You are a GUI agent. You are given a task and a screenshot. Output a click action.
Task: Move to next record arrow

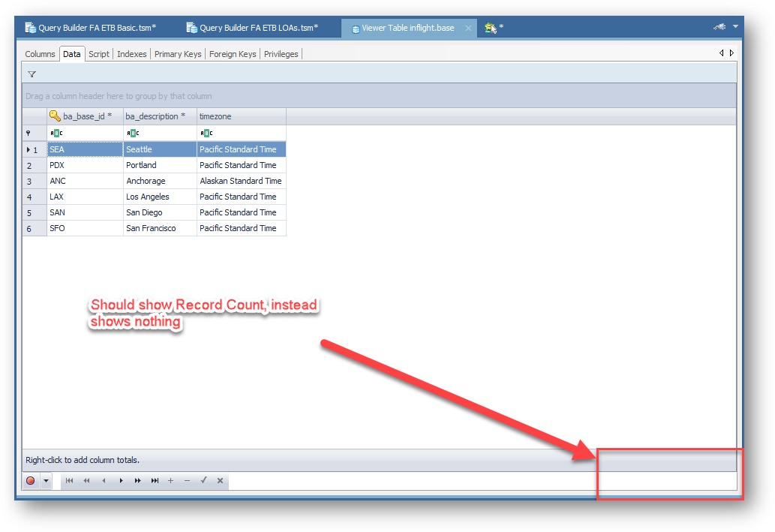[121, 480]
